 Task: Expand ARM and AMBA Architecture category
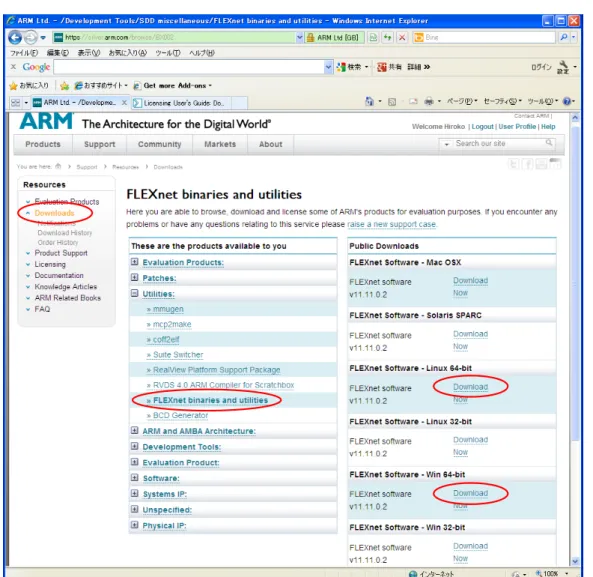coord(134,430)
